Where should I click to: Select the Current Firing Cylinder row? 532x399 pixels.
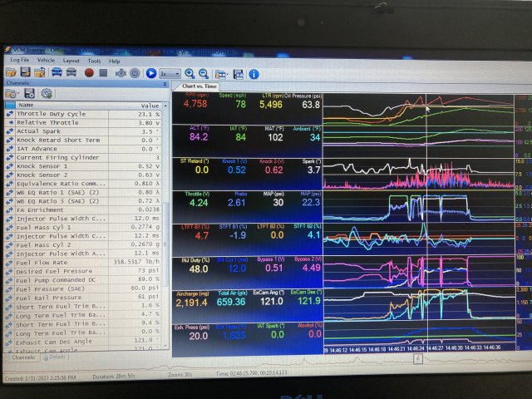tap(83, 158)
